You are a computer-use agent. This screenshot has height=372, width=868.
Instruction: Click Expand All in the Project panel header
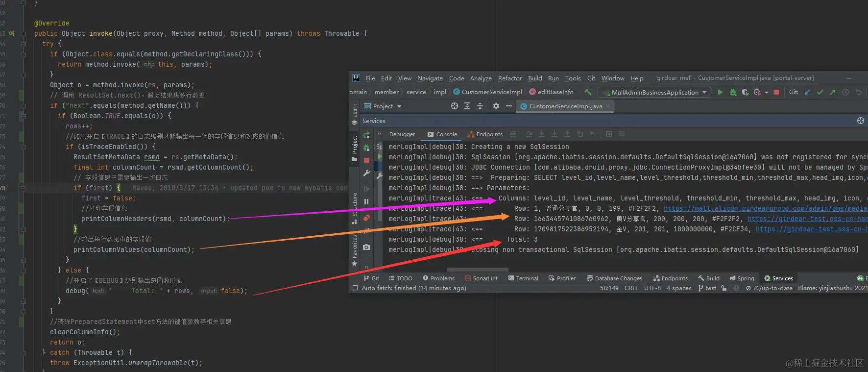tap(467, 106)
